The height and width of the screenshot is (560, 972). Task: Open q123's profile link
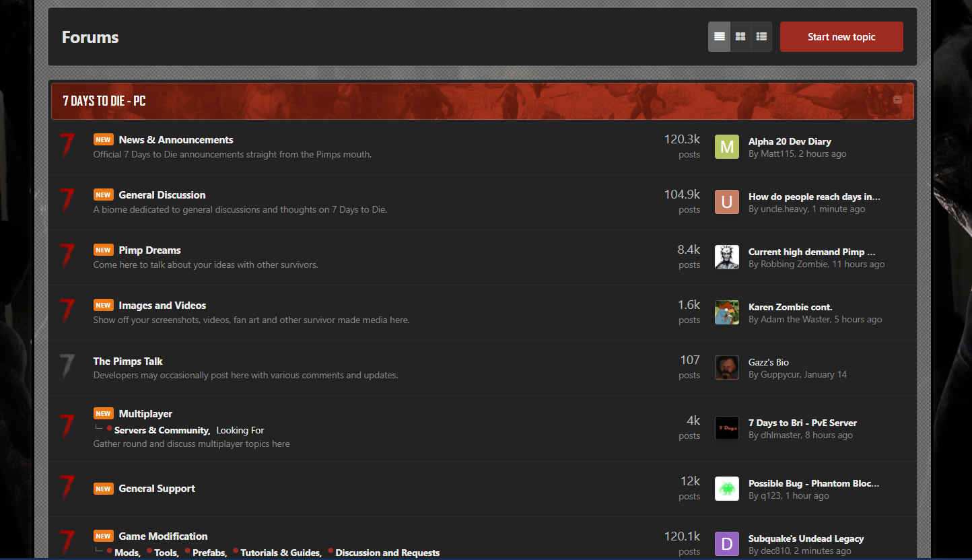click(771, 495)
